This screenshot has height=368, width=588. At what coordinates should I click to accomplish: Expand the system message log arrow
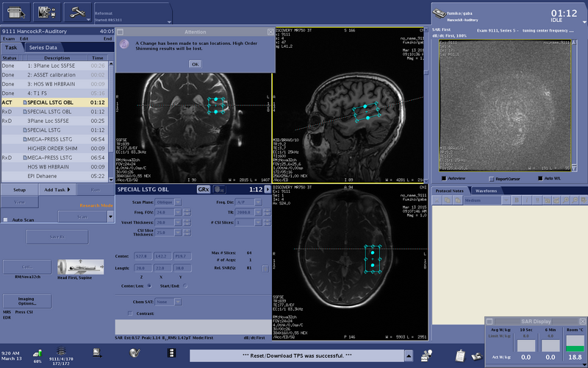tap(409, 355)
